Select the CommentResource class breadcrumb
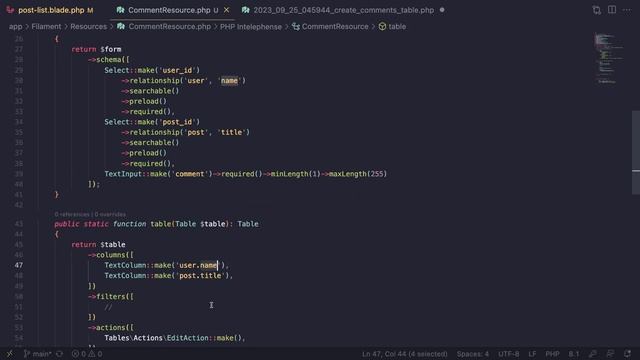640x360 pixels. click(x=335, y=27)
